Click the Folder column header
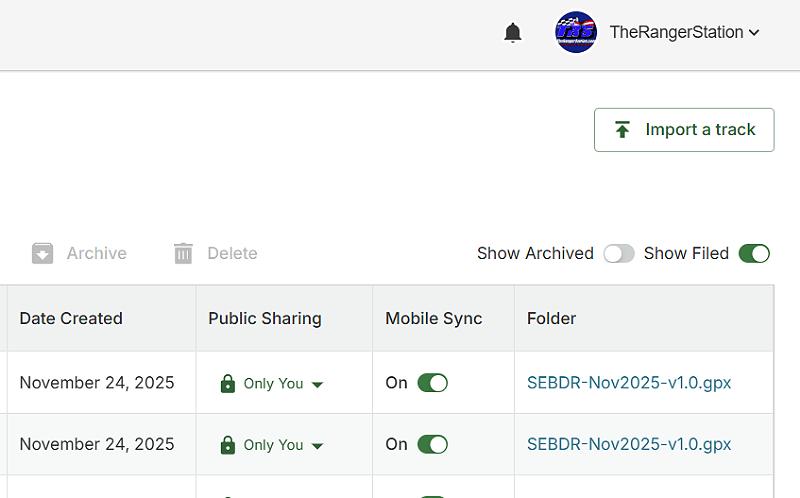This screenshot has height=498, width=800. click(x=552, y=318)
